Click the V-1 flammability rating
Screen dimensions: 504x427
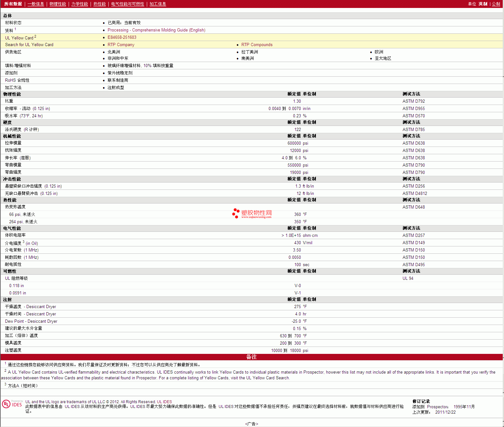coord(297,293)
